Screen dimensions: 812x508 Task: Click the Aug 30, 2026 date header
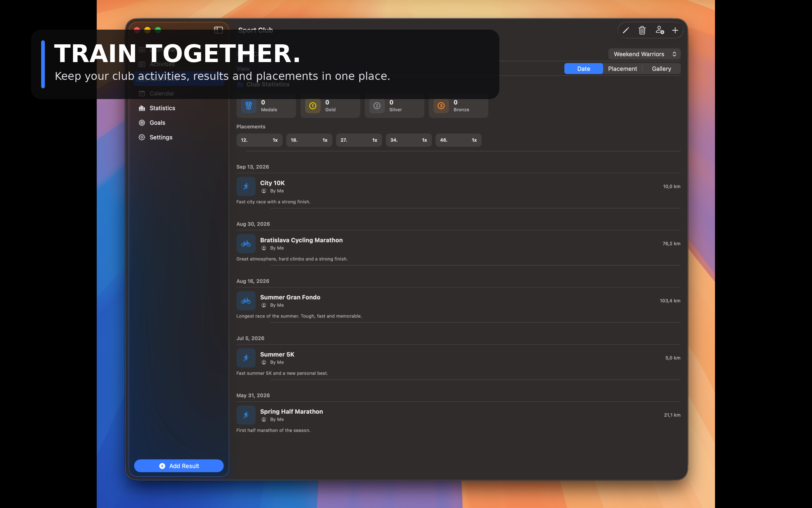click(x=253, y=224)
